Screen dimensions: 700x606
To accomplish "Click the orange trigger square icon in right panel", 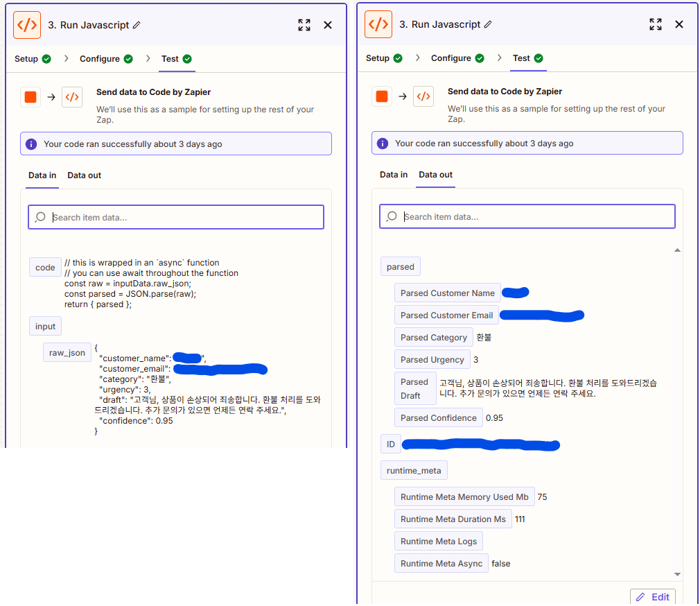I will (382, 96).
